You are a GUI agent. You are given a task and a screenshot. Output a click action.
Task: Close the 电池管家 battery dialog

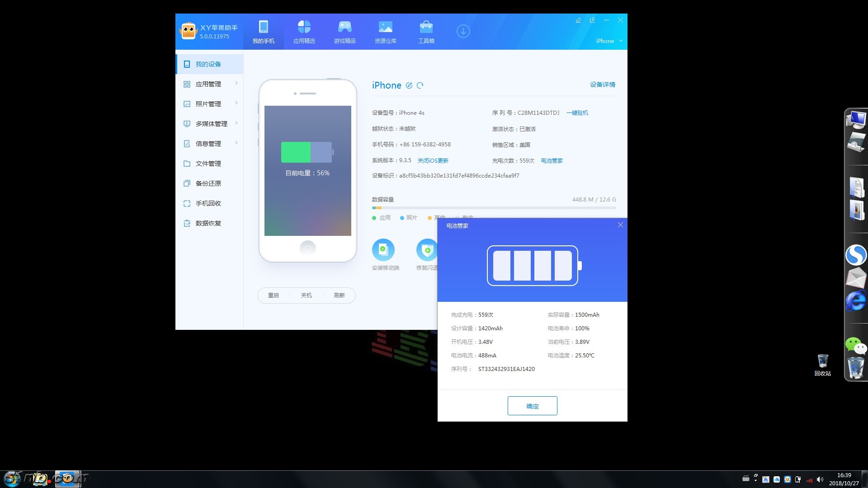click(x=620, y=225)
